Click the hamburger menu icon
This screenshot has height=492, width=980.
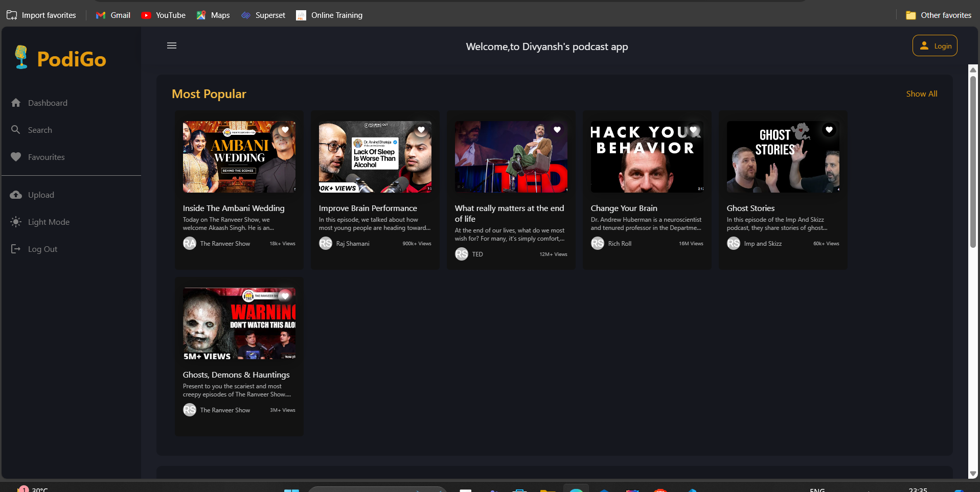[x=172, y=45]
